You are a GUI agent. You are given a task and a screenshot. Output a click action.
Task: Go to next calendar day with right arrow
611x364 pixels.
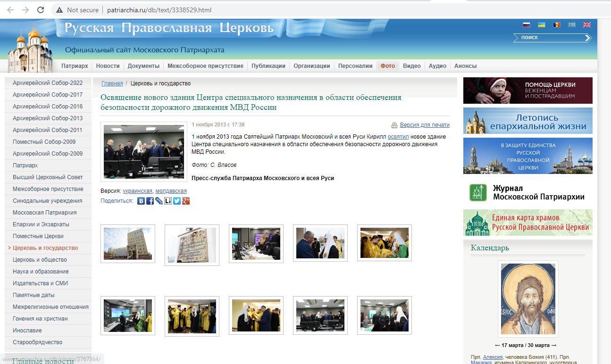click(554, 345)
